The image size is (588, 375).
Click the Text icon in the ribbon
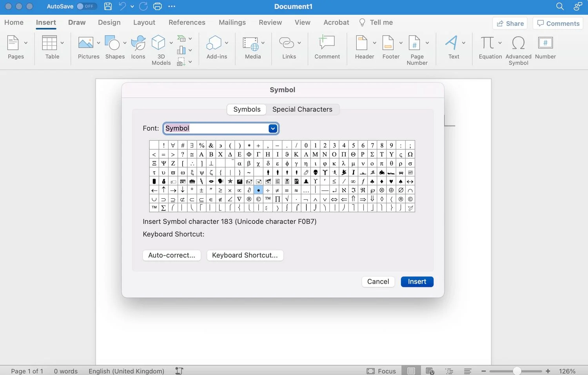point(451,43)
